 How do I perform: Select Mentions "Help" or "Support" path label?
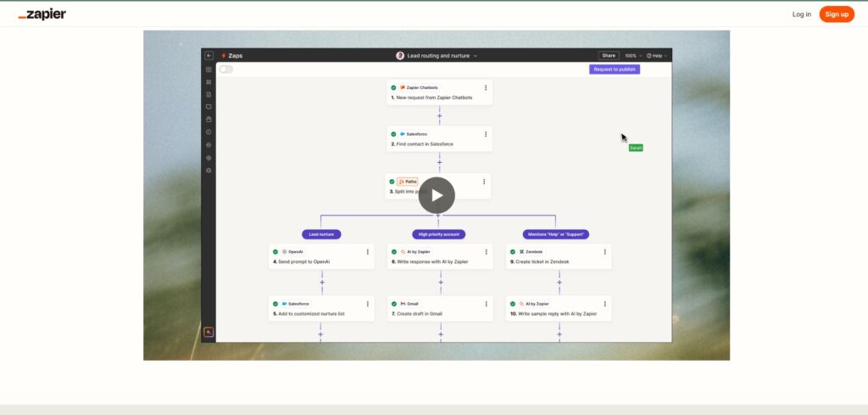tap(556, 234)
